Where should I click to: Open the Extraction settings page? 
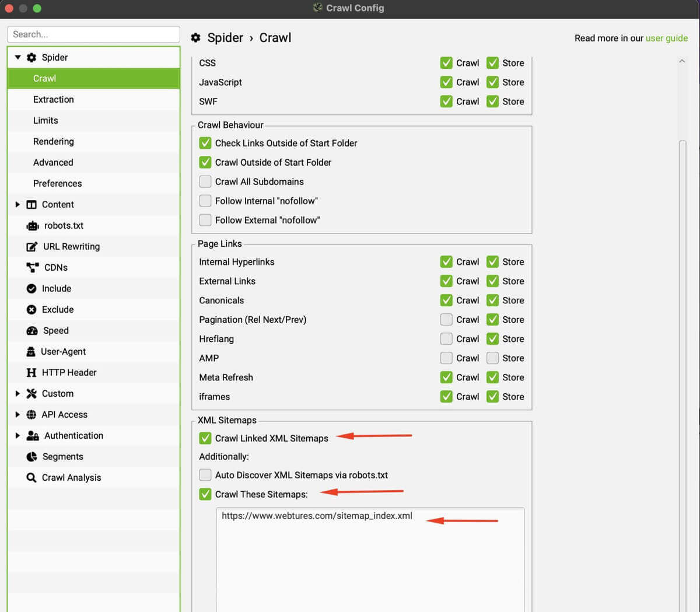[54, 100]
